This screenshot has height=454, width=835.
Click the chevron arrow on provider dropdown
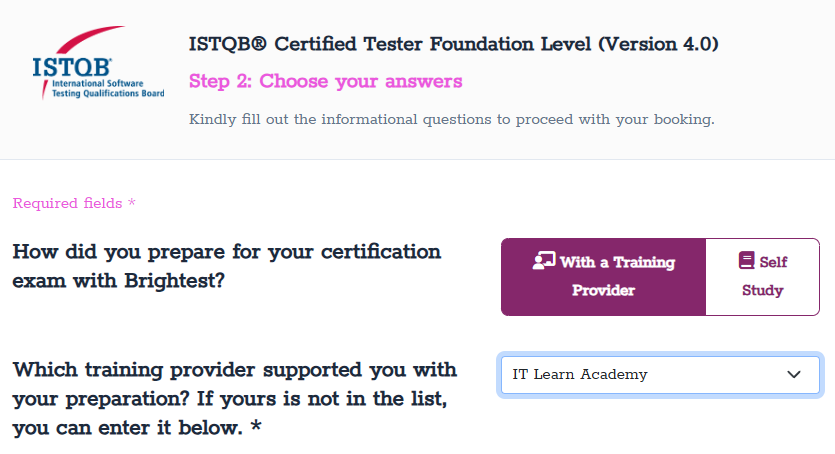[795, 375]
